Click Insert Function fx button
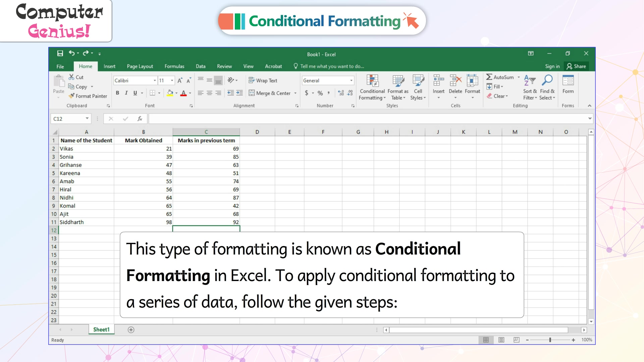This screenshot has height=362, width=644. pyautogui.click(x=140, y=119)
